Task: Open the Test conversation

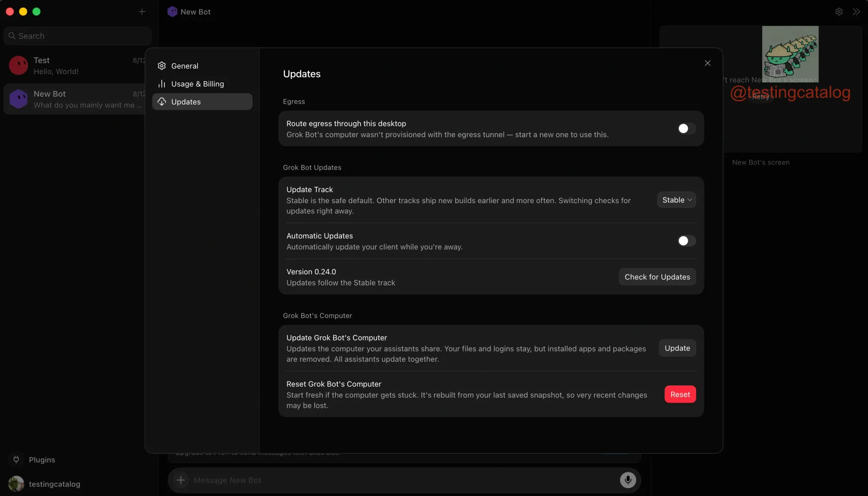Action: pyautogui.click(x=75, y=66)
